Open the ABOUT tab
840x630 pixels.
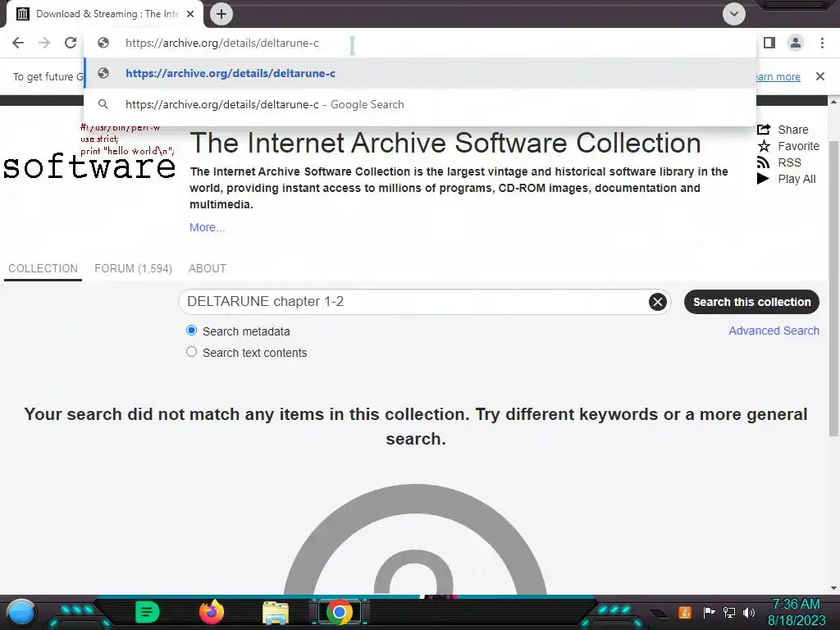coord(208,268)
